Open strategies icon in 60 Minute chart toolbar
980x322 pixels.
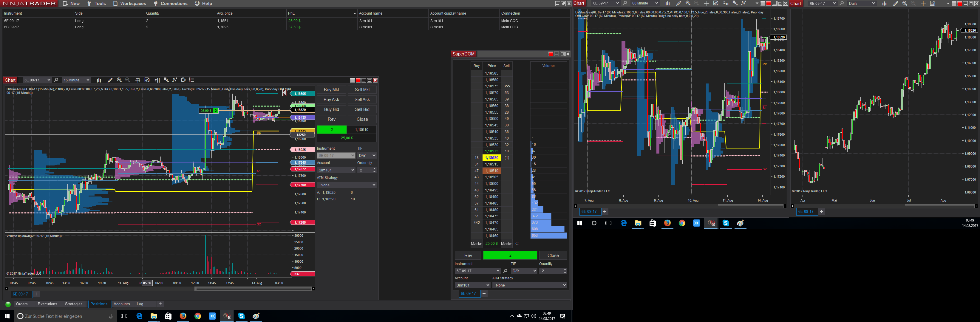click(743, 3)
